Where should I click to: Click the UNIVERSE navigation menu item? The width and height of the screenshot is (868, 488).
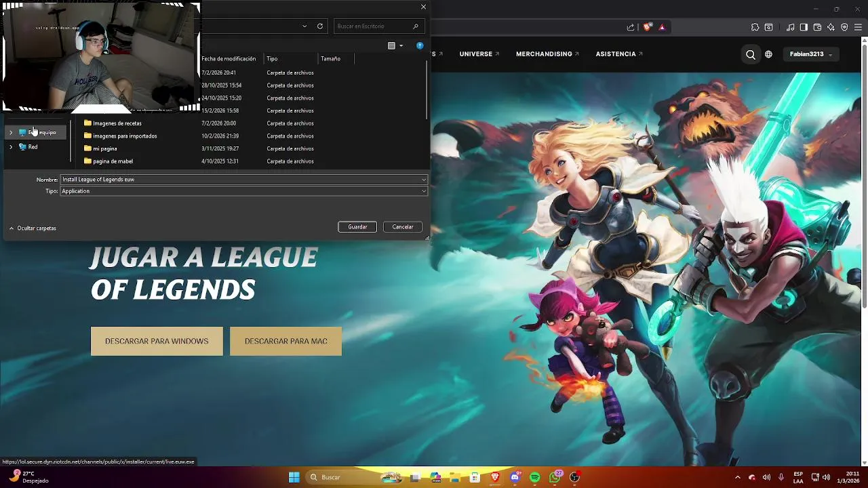pyautogui.click(x=479, y=54)
